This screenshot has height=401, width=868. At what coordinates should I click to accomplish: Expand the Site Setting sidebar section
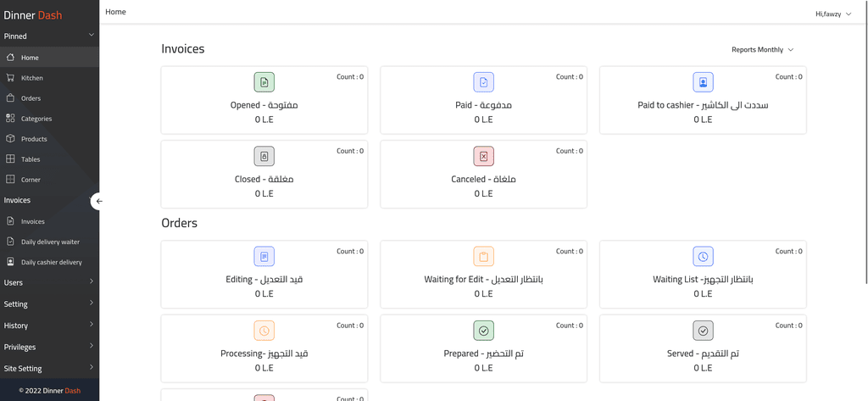[x=92, y=368]
